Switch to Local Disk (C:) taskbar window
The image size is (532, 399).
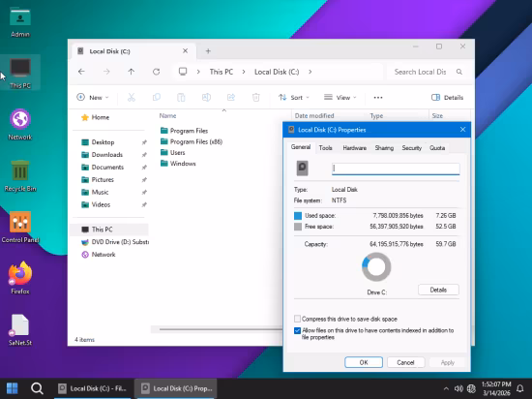(x=92, y=388)
